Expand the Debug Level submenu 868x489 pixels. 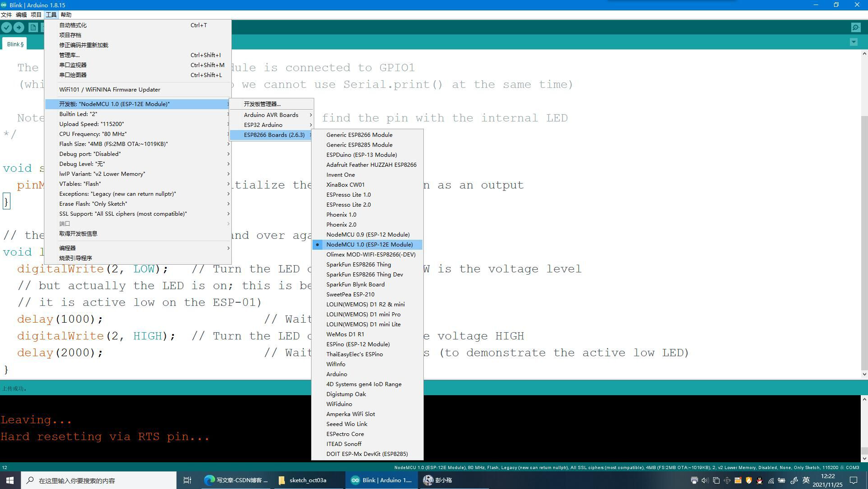138,164
